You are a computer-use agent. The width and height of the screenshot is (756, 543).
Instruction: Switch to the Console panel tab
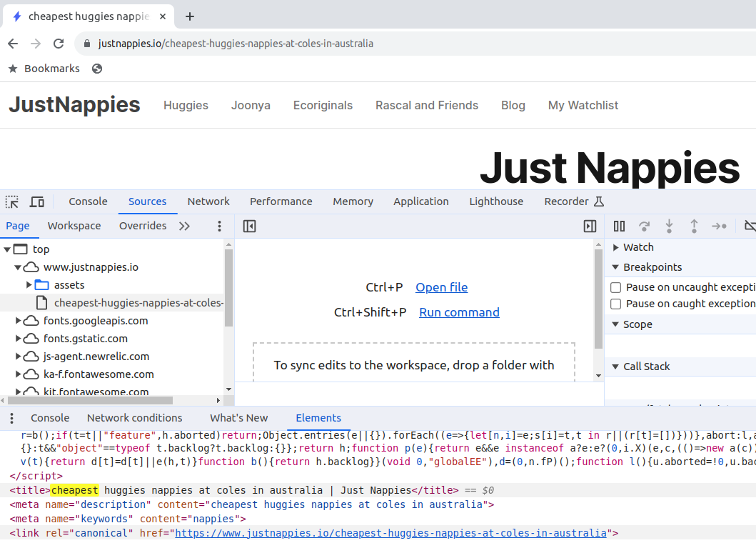click(88, 201)
